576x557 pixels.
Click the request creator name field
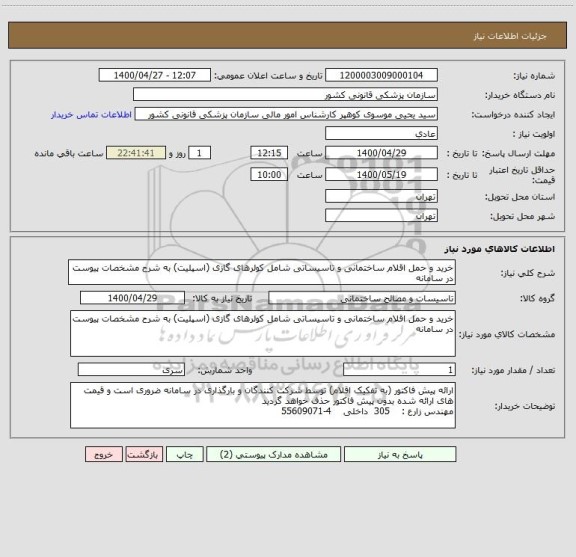coord(286,114)
